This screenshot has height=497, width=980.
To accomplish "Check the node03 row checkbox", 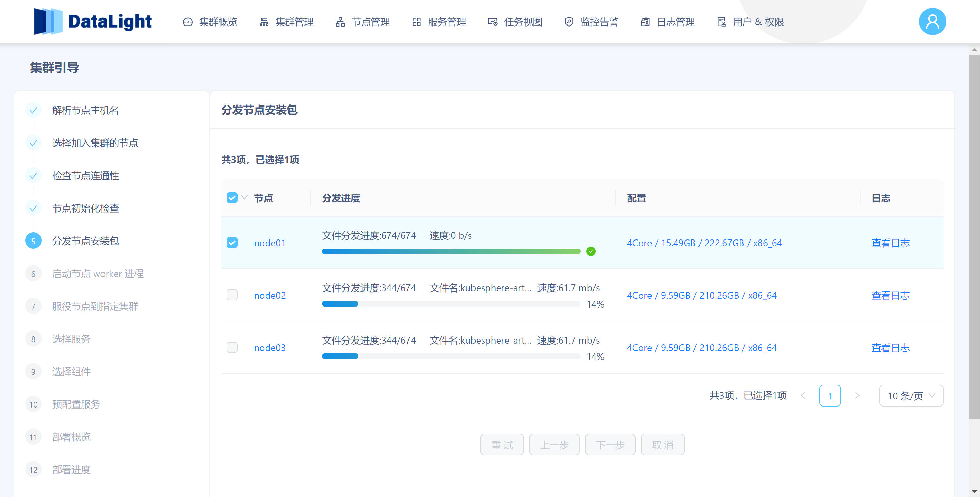I will coord(232,348).
